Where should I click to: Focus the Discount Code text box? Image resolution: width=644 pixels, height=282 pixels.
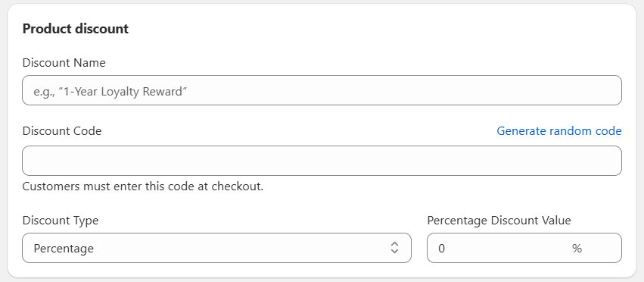322,161
